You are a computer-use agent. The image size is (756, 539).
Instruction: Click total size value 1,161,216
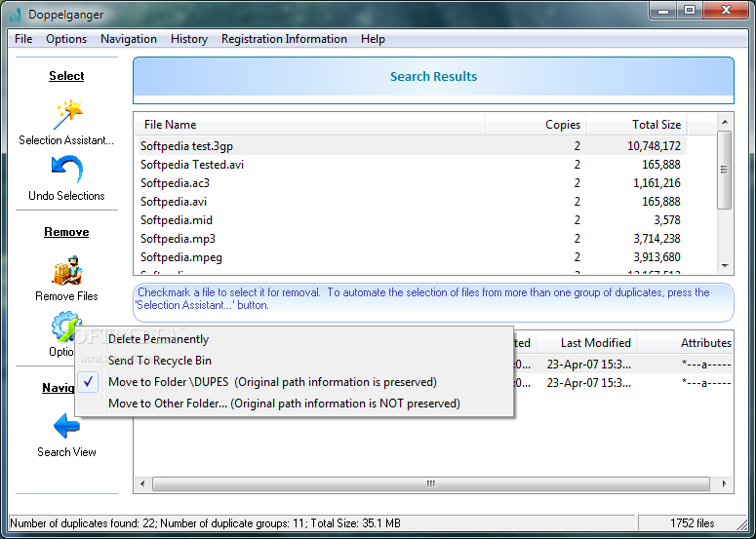(657, 183)
